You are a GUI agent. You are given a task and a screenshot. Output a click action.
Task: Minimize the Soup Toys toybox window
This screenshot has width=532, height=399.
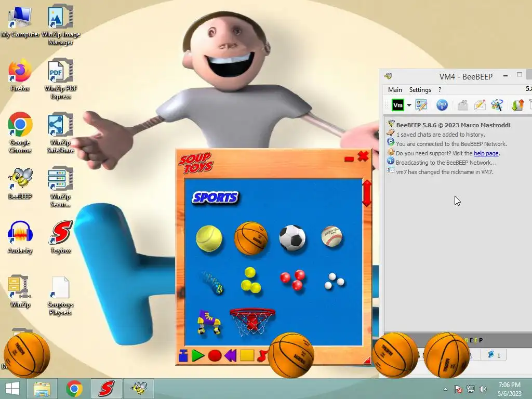tap(349, 159)
